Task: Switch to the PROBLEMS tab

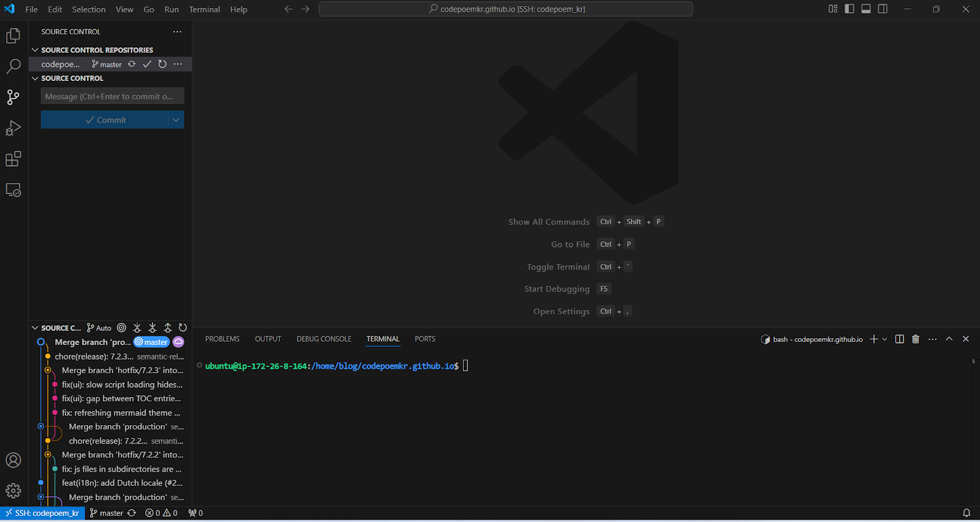Action: point(222,339)
